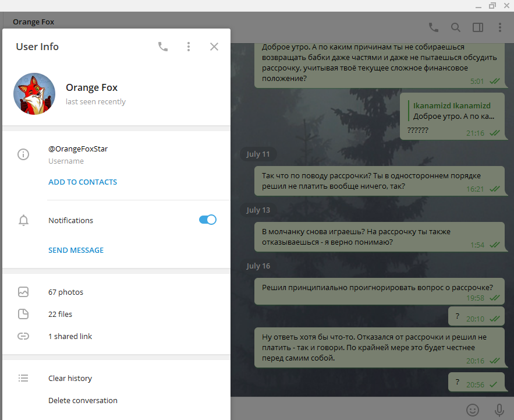The width and height of the screenshot is (514, 420).
Task: Open emoji picker smiley icon
Action: pos(473,410)
